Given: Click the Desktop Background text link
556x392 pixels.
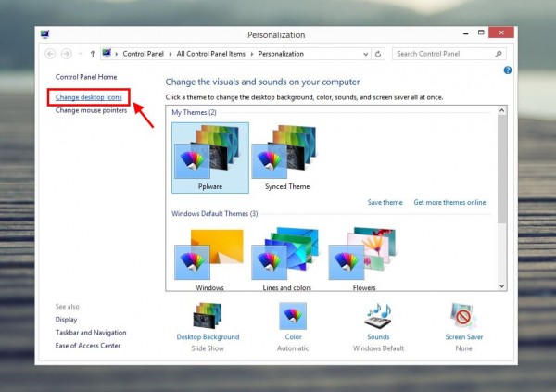Looking at the screenshot, I should (208, 337).
